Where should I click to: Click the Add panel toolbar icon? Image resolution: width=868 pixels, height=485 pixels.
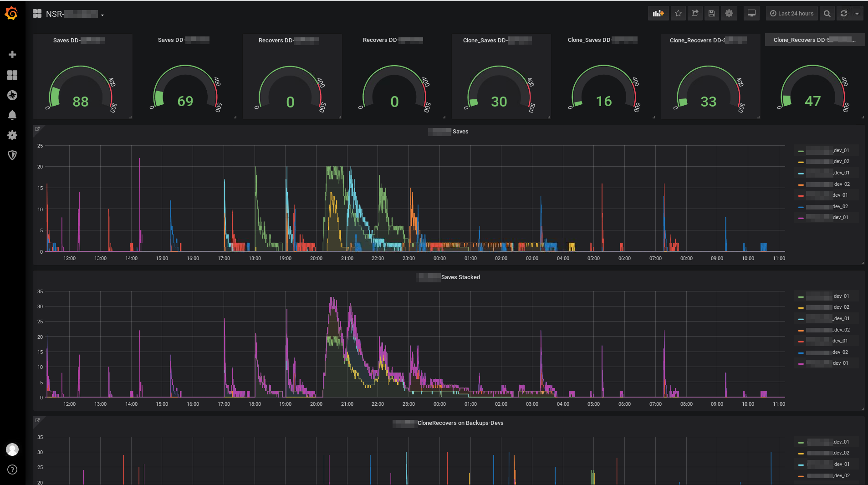pos(658,14)
